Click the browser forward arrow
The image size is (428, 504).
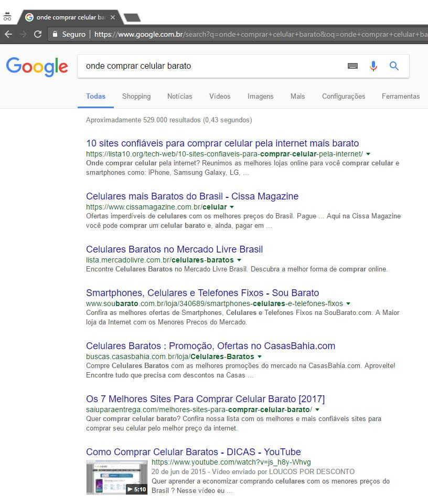23,34
